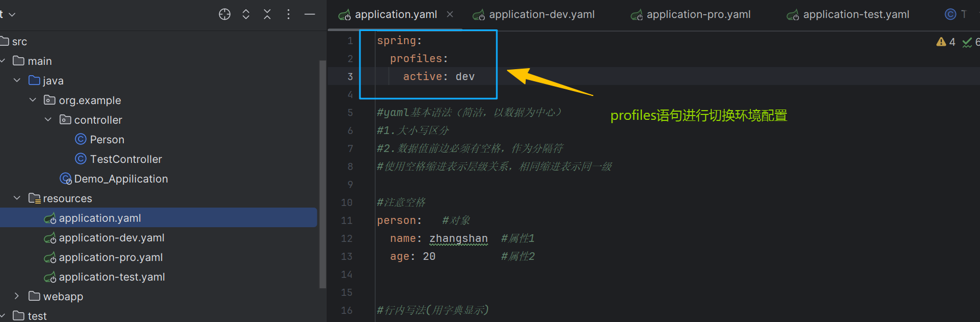Click the Select Opened File crosshair icon
This screenshot has width=980, height=322.
[225, 14]
